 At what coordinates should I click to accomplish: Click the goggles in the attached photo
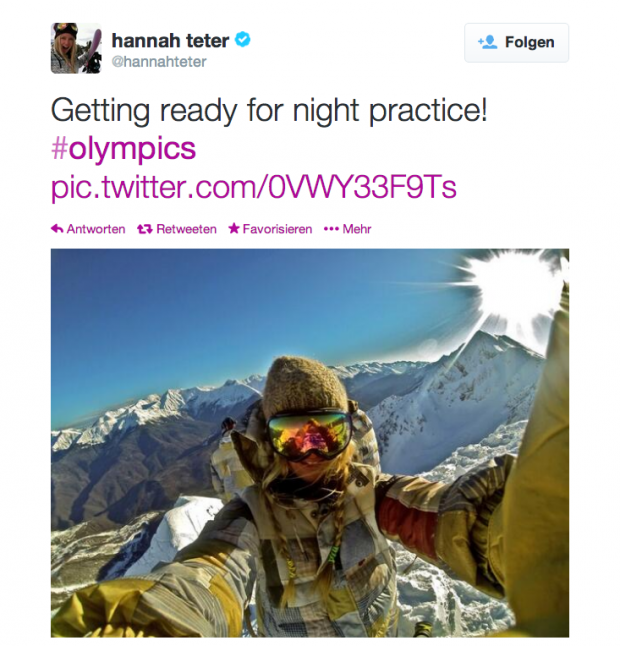click(x=310, y=436)
